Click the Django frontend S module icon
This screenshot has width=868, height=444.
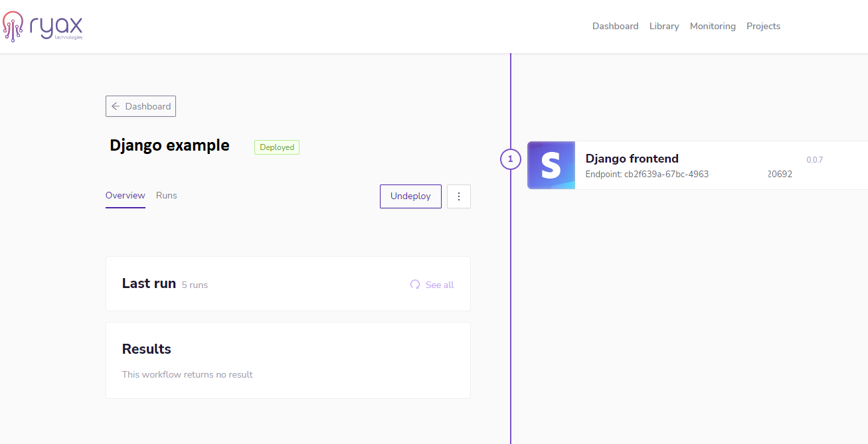[x=551, y=165]
